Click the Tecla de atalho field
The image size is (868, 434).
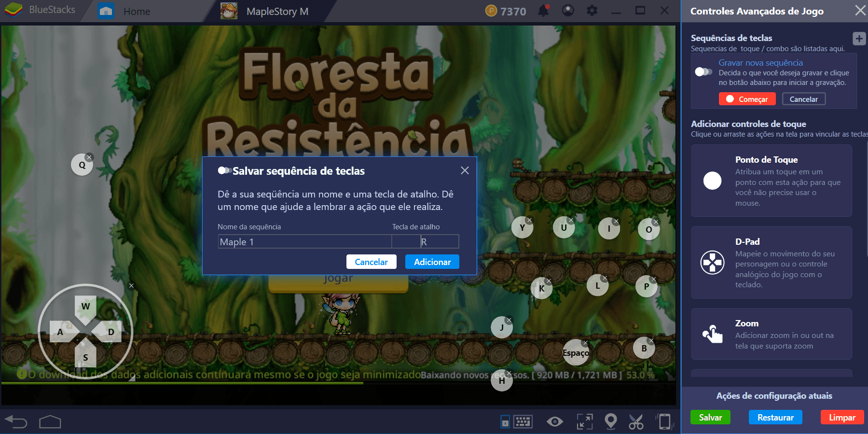pyautogui.click(x=425, y=241)
